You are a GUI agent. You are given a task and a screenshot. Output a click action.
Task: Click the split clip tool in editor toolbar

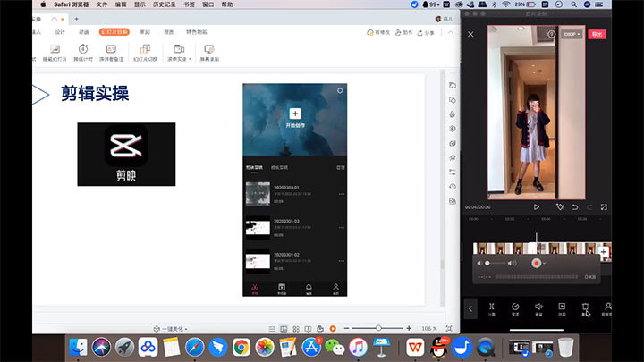pos(491,308)
